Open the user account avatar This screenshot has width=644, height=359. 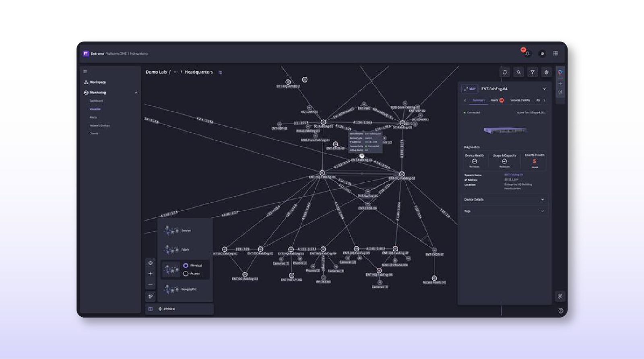542,54
